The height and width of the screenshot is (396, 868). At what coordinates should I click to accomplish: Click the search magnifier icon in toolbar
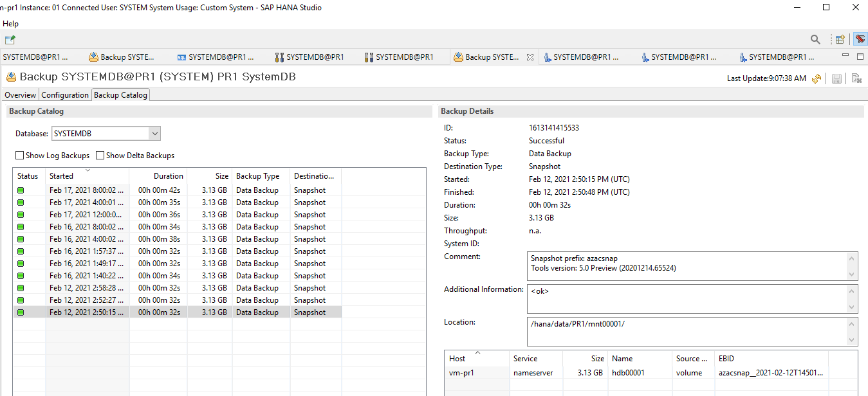(815, 40)
